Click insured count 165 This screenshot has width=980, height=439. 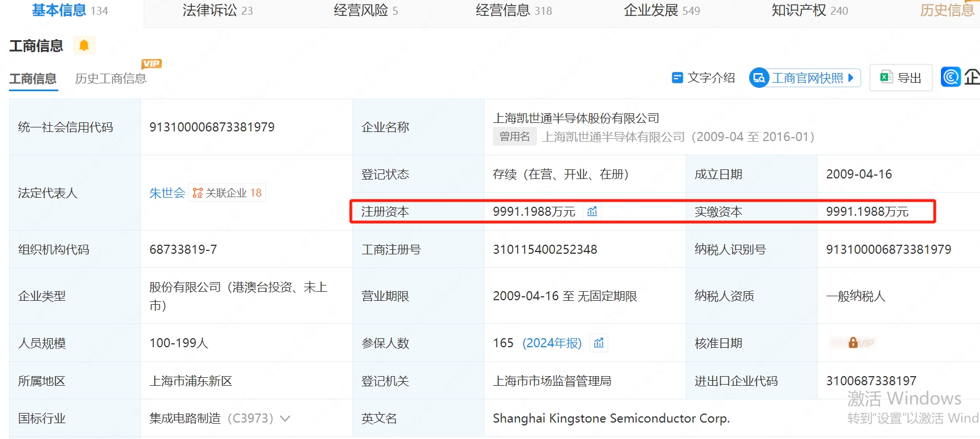tap(503, 343)
